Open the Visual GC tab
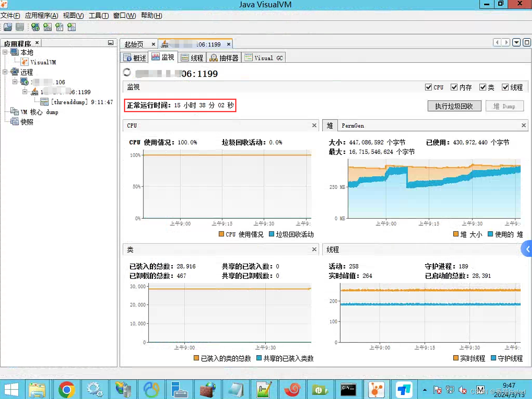 (263, 58)
